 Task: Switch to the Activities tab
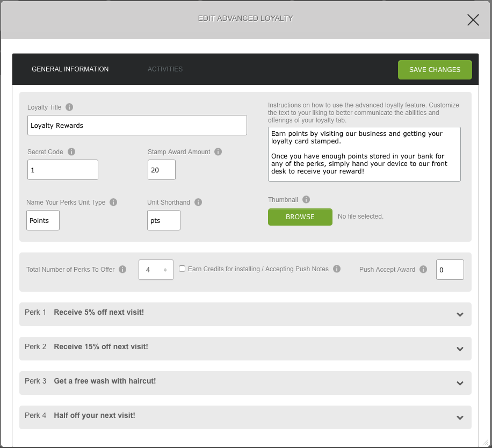165,69
